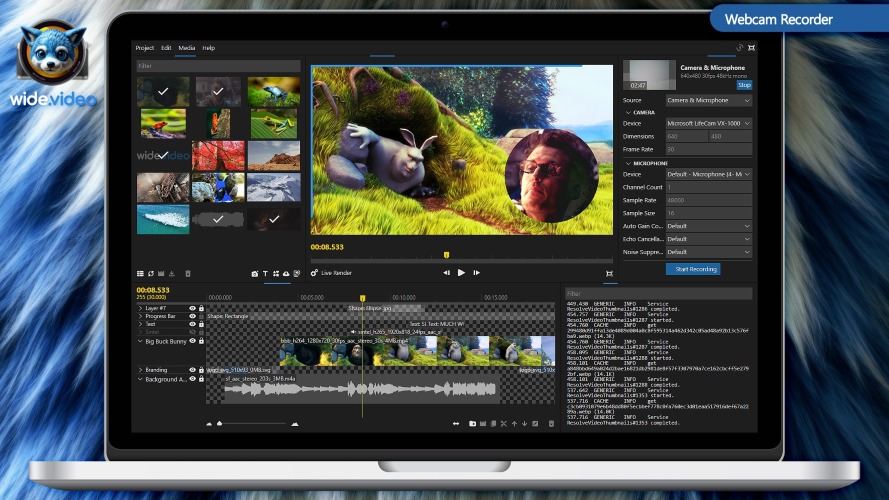Delete selected media from the library

188,274
